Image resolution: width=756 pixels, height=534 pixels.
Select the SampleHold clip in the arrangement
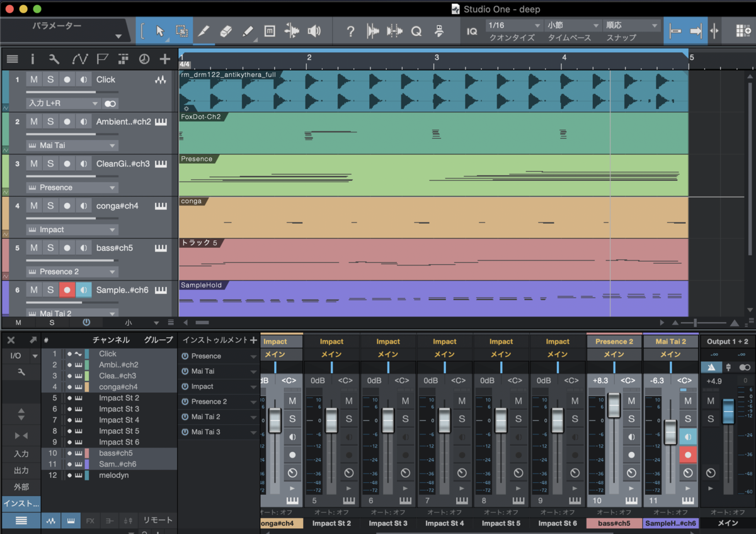pos(433,298)
